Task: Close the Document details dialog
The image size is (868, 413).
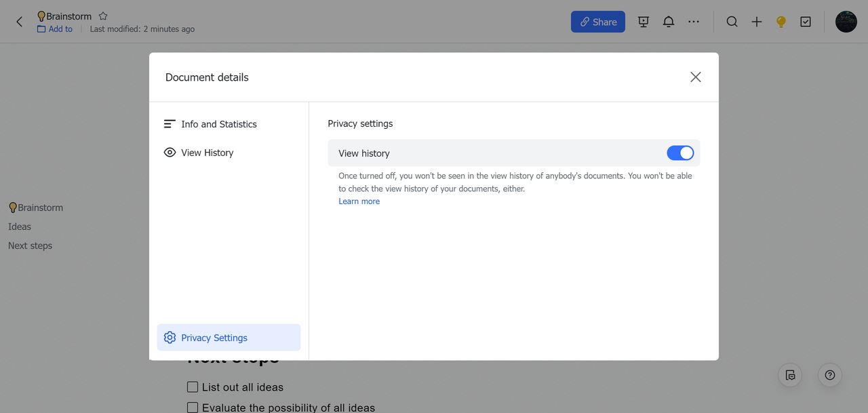Action: click(695, 77)
